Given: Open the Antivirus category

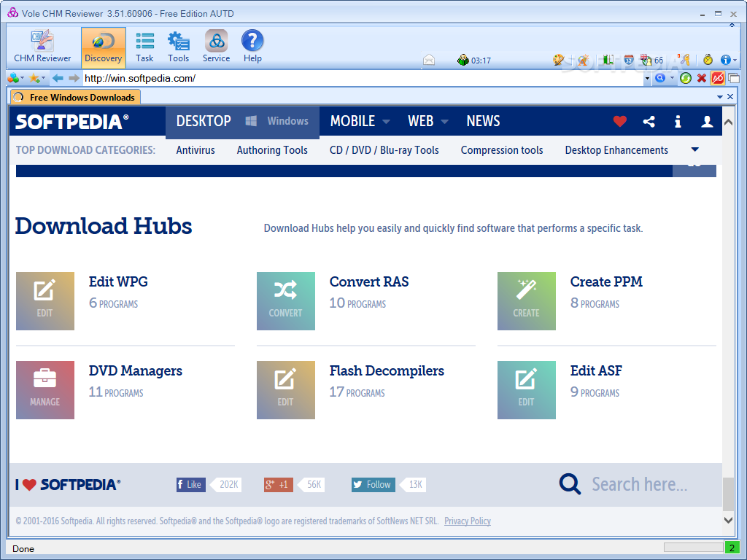Looking at the screenshot, I should [196, 150].
